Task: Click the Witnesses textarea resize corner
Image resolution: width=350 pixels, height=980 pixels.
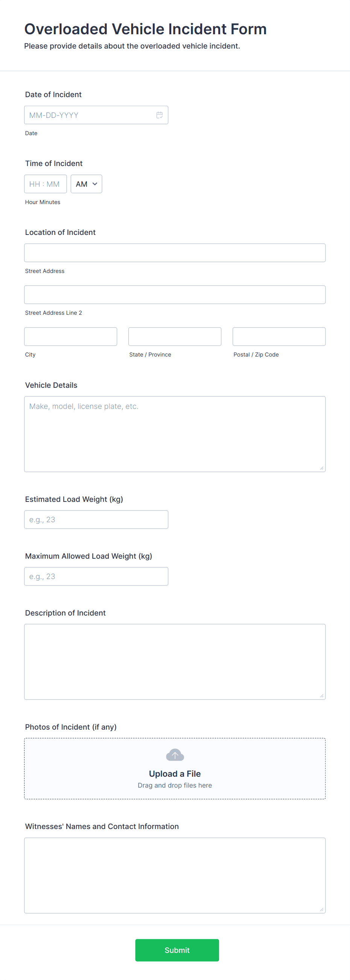Action: coord(322,910)
